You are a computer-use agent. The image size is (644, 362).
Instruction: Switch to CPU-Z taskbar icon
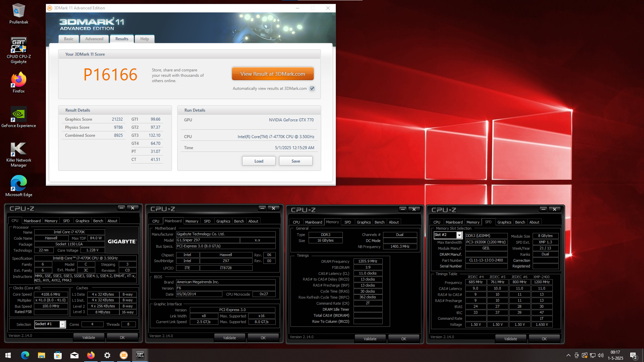point(140,355)
